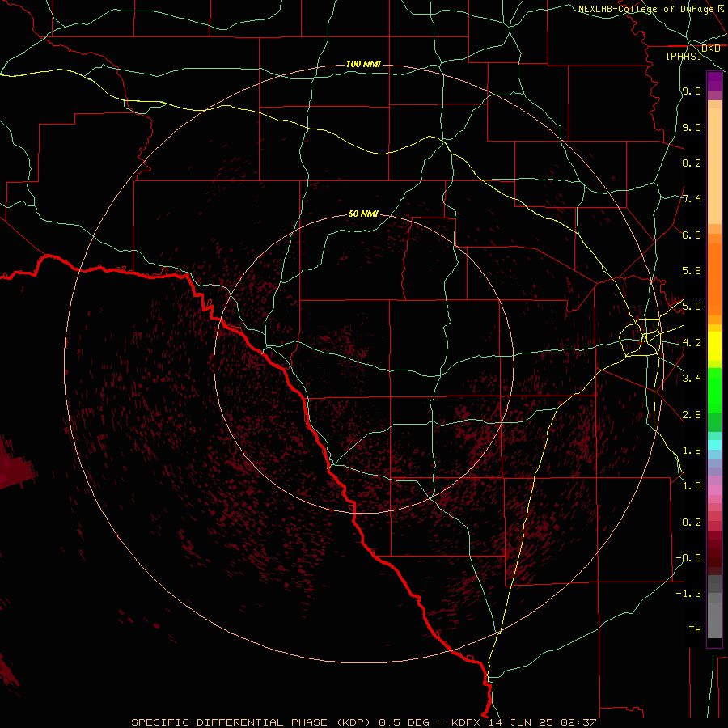Click the 100 NMI range ring label
The height and width of the screenshot is (728, 728).
(363, 64)
